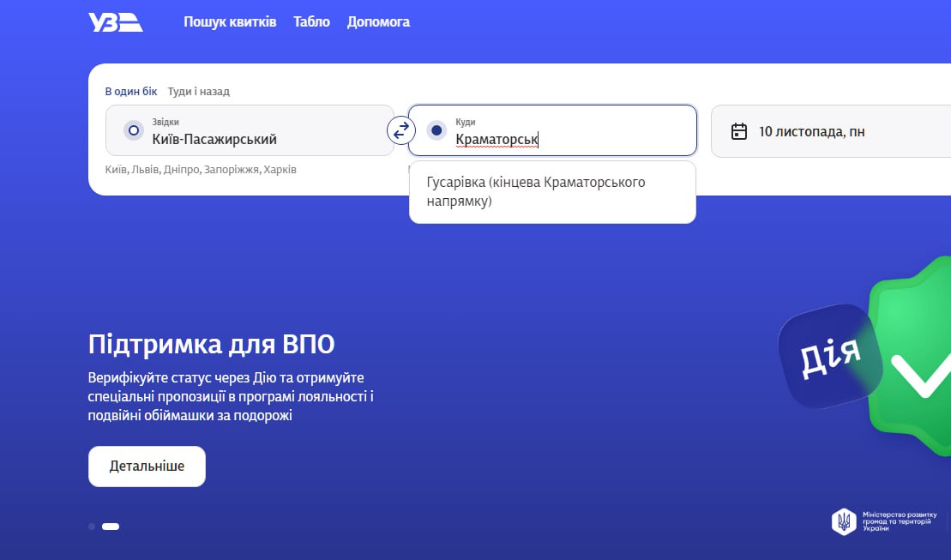
Task: Go to the Табло page
Action: click(311, 22)
